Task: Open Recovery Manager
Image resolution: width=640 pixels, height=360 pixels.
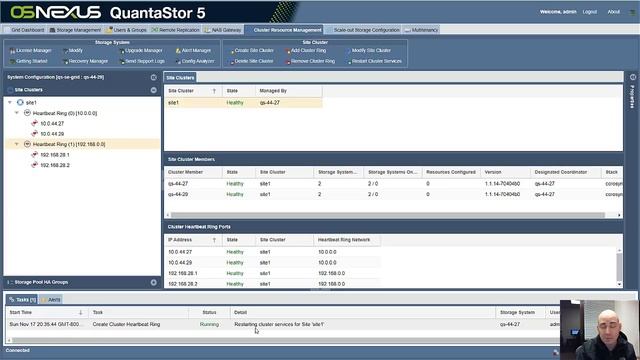Action: [86, 61]
